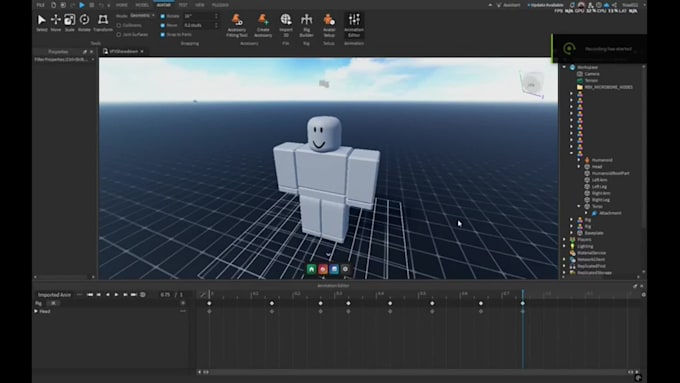Click the current time field showing 0.75
This screenshot has height=383, width=680.
(x=165, y=295)
